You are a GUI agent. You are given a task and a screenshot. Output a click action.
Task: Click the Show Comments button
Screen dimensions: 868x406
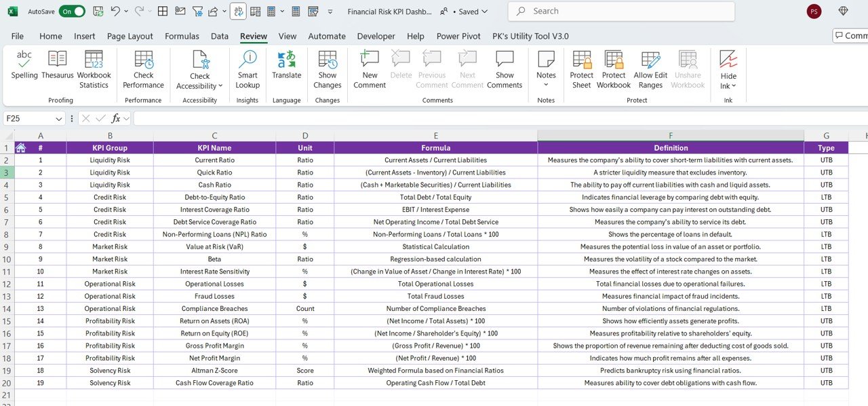point(505,70)
